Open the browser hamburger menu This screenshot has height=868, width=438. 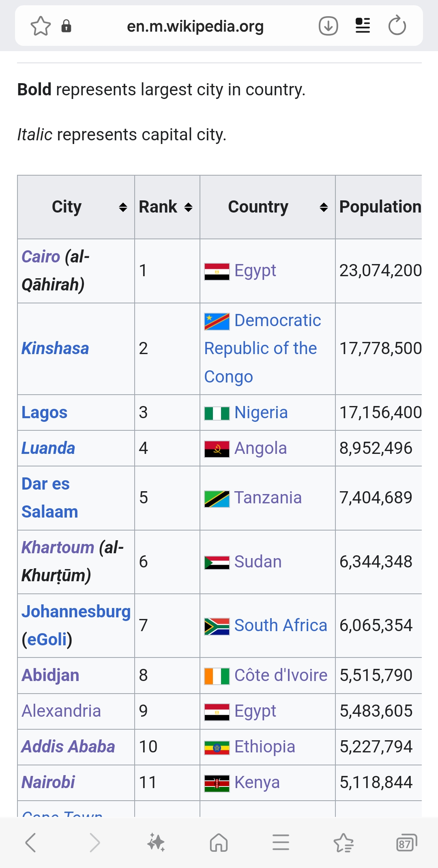tap(281, 842)
